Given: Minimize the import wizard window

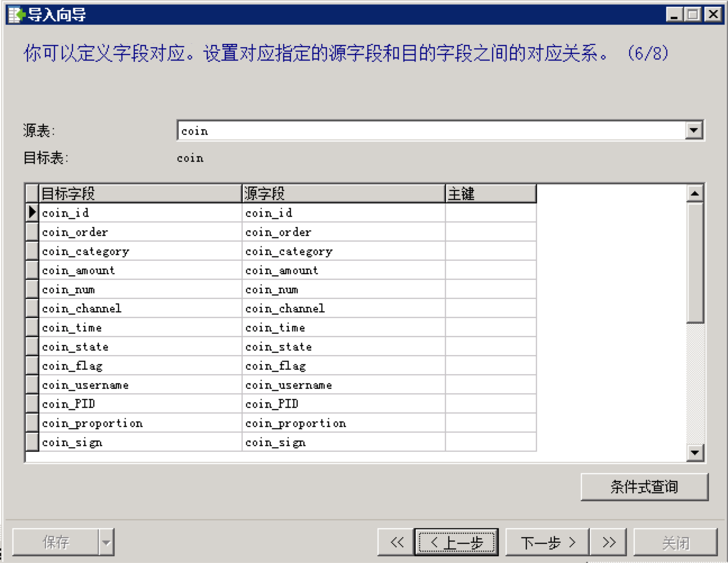Looking at the screenshot, I should click(x=675, y=14).
